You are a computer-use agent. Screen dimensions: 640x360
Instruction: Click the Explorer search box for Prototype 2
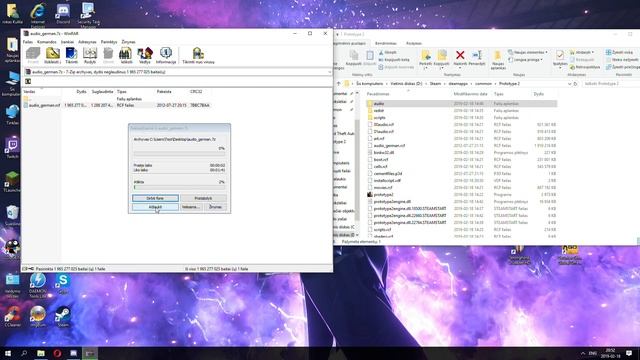coord(610,84)
